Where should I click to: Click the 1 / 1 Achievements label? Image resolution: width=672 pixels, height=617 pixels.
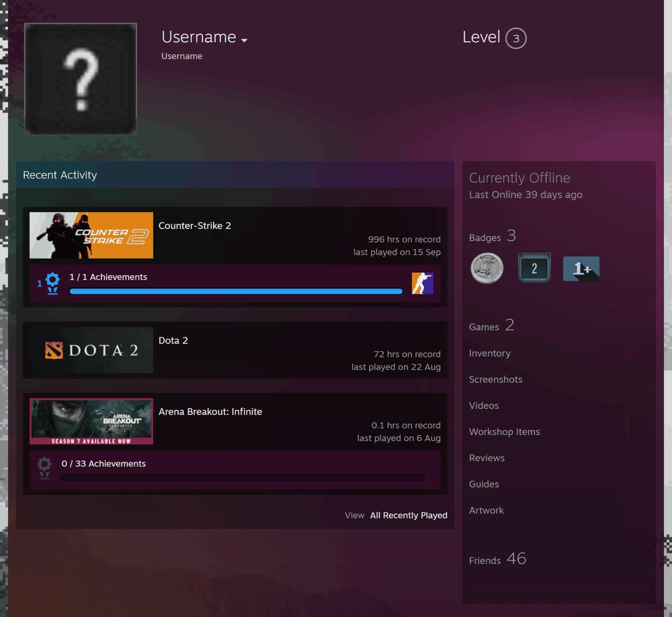coord(108,277)
